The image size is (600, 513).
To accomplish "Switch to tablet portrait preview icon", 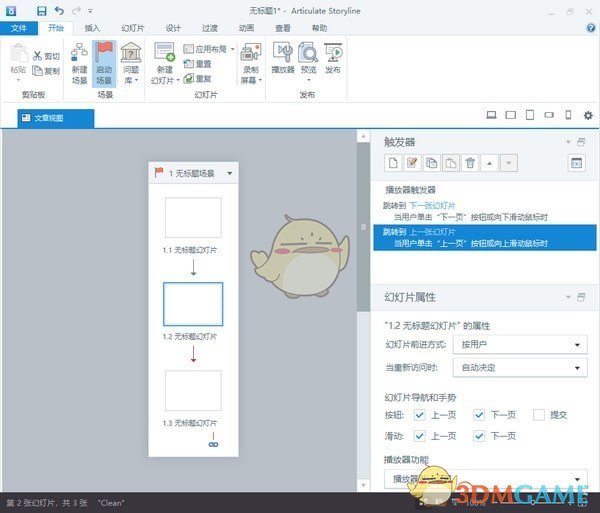I will point(530,115).
